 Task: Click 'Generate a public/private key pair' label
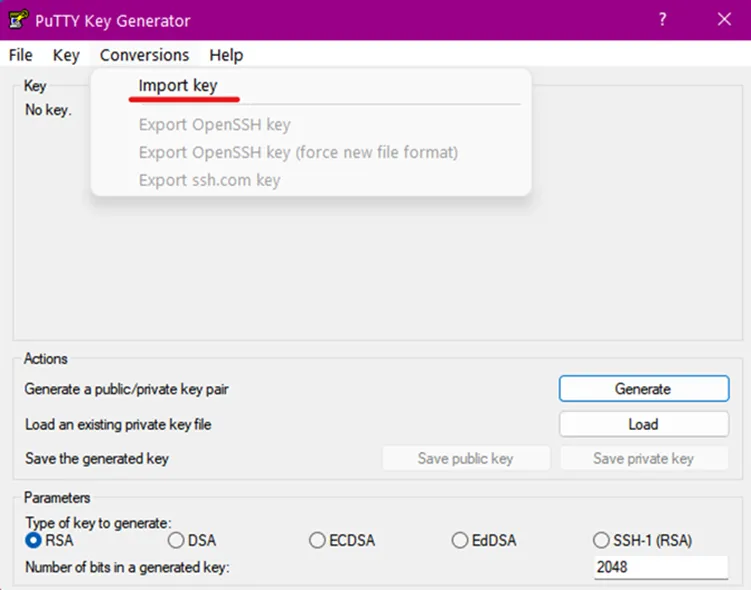pos(126,389)
